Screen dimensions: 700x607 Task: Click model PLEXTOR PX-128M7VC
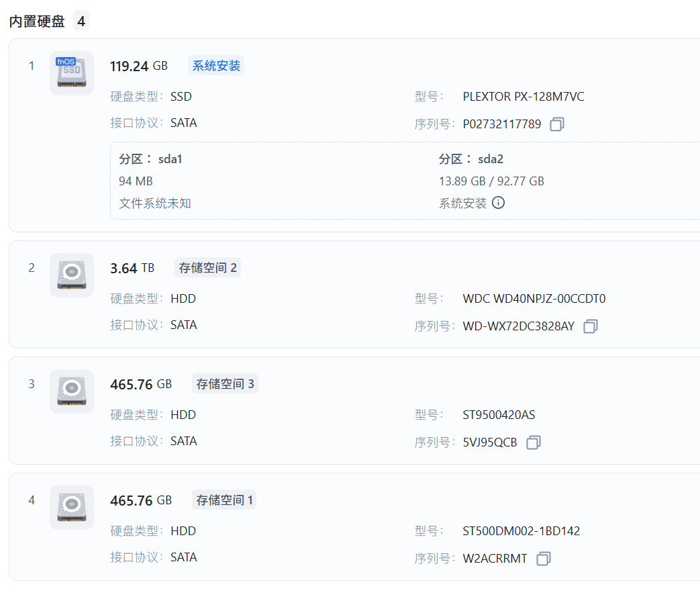523,97
